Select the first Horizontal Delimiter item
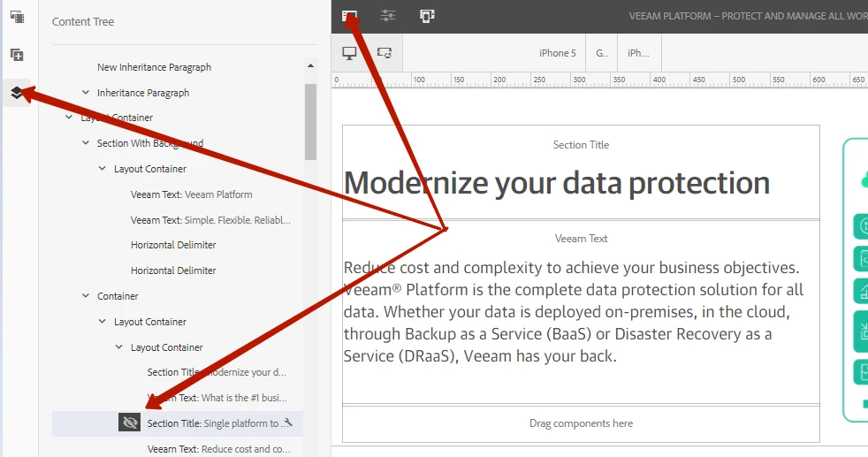The height and width of the screenshot is (457, 868). 173,245
